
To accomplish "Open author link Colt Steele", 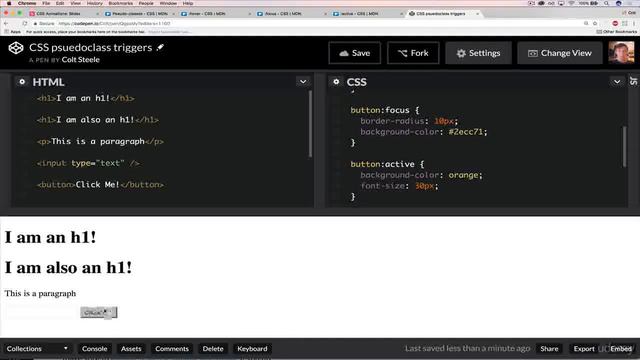I will 80,60.
